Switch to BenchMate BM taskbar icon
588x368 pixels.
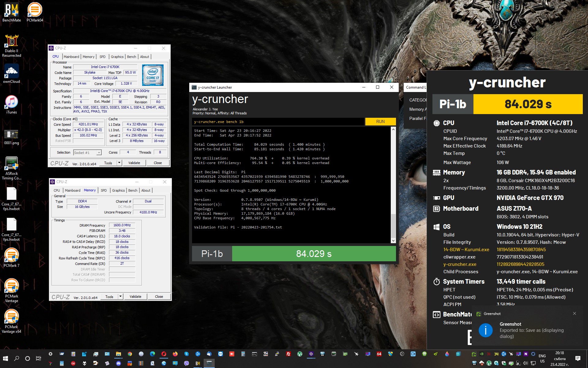pos(198,363)
